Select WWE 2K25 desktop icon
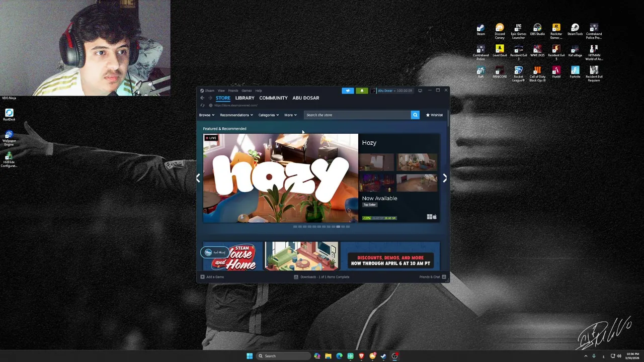Screen dimensions: 644x362 (x=537, y=51)
